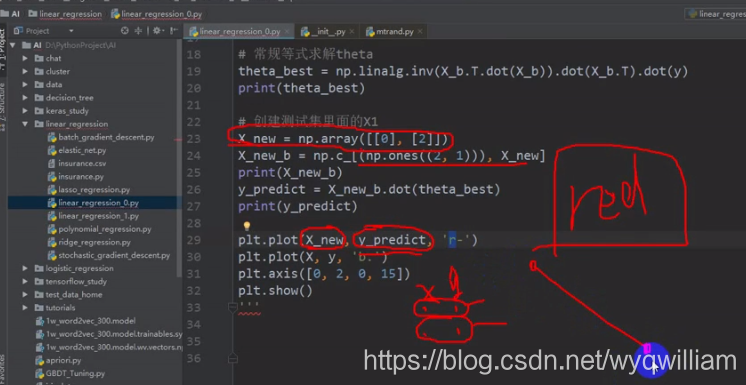Click code line print(theta_best)

pos(301,88)
